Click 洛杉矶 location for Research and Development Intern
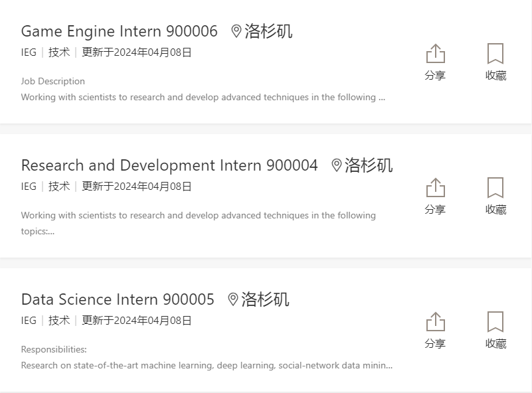532x393 pixels. tap(369, 165)
